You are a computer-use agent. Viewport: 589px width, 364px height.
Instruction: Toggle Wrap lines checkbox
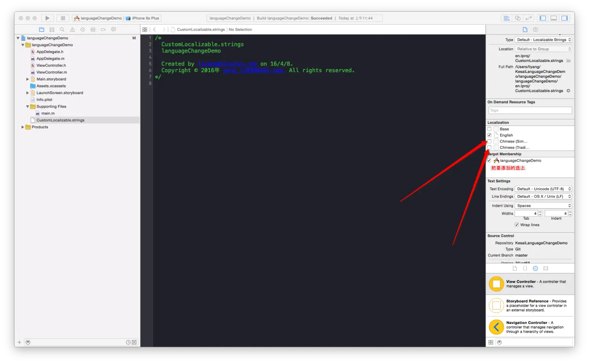click(517, 225)
